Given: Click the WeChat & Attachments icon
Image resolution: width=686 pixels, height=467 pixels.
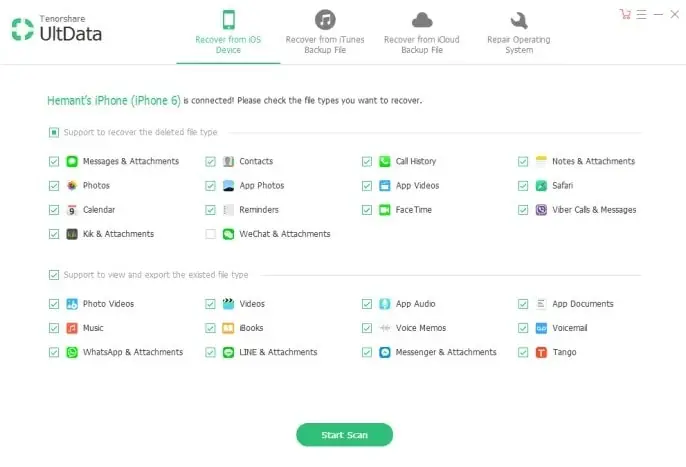Looking at the screenshot, I should coord(228,234).
